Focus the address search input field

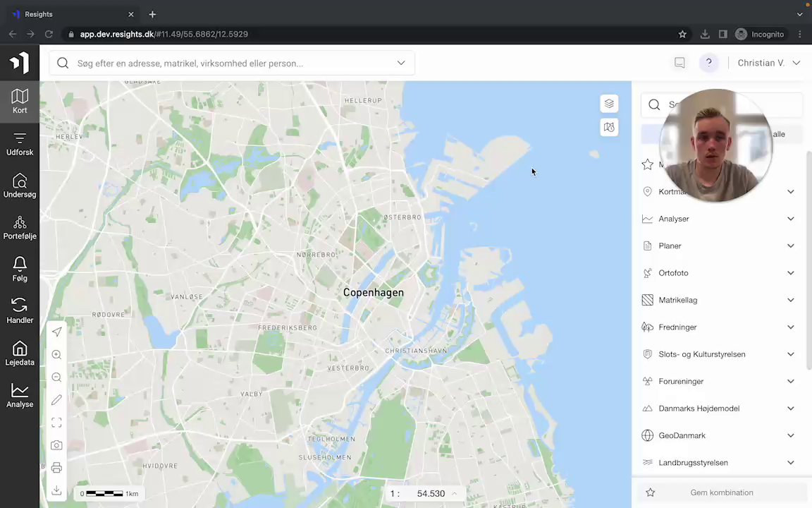click(x=232, y=64)
